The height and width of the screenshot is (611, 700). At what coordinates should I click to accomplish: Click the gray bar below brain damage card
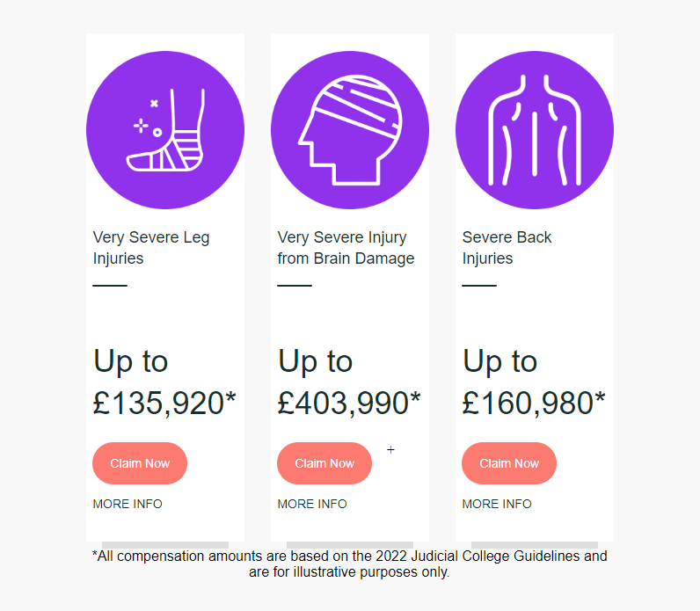click(x=350, y=545)
